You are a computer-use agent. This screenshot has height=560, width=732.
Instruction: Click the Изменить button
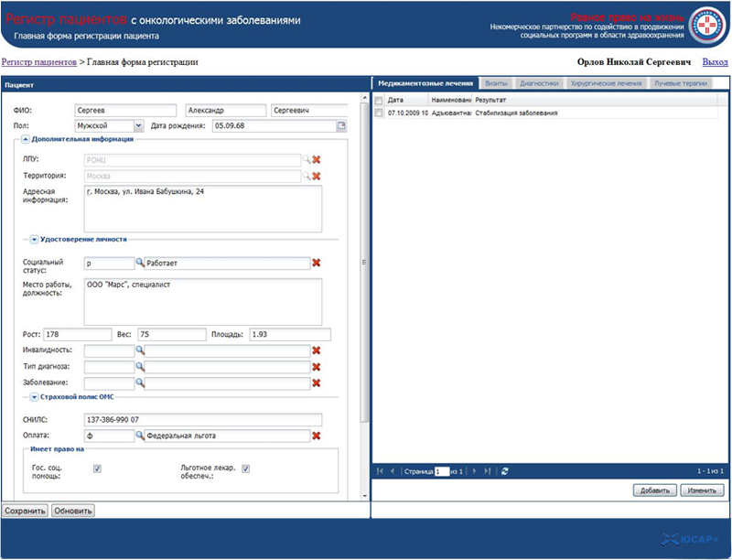pos(702,490)
